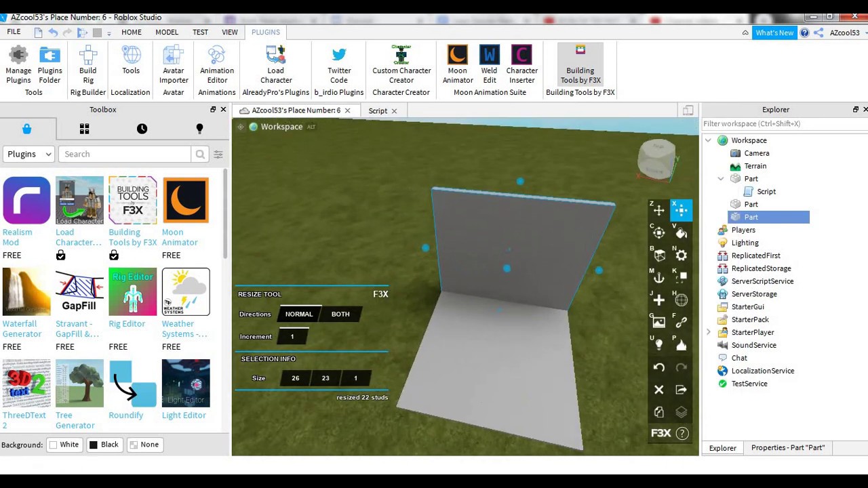Open the VIEW ribbon tab
The height and width of the screenshot is (488, 868).
coord(230,32)
